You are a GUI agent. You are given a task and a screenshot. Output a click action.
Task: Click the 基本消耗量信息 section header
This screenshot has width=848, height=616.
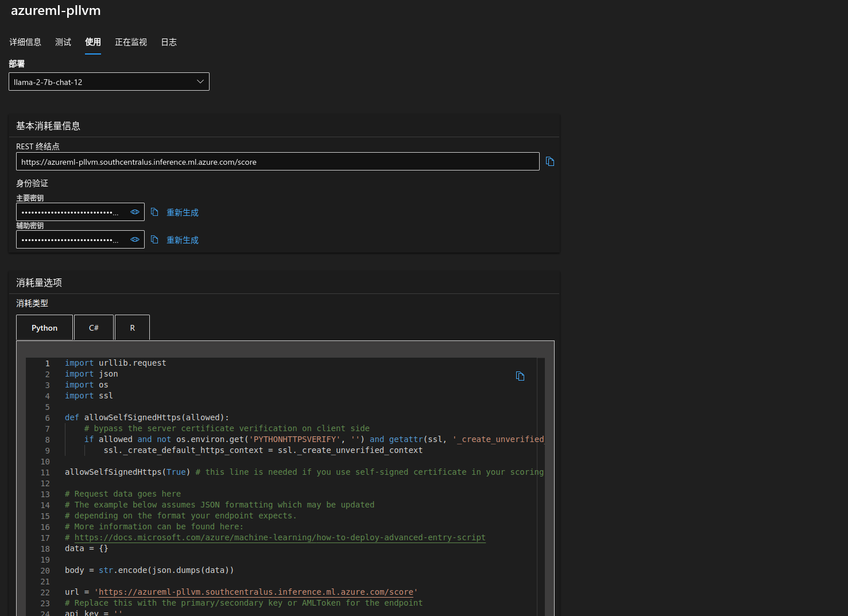coord(48,126)
